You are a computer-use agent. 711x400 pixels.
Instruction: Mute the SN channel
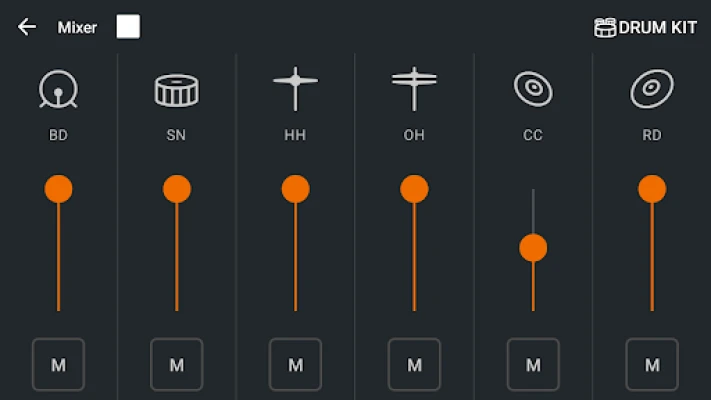pos(176,365)
